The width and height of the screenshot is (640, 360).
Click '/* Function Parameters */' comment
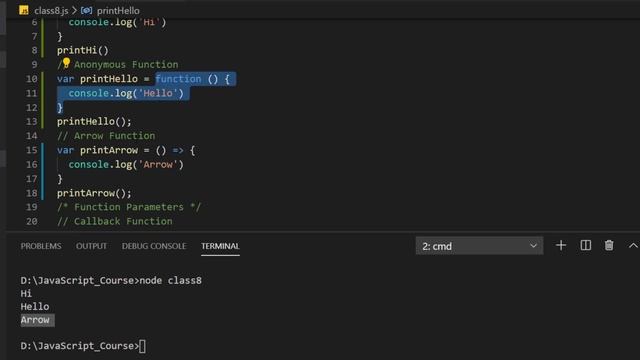[x=129, y=207]
